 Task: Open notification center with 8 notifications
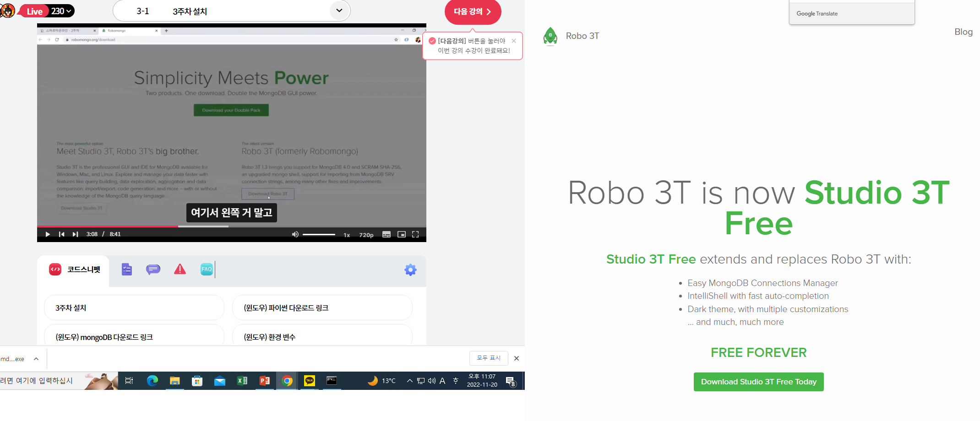tap(511, 381)
